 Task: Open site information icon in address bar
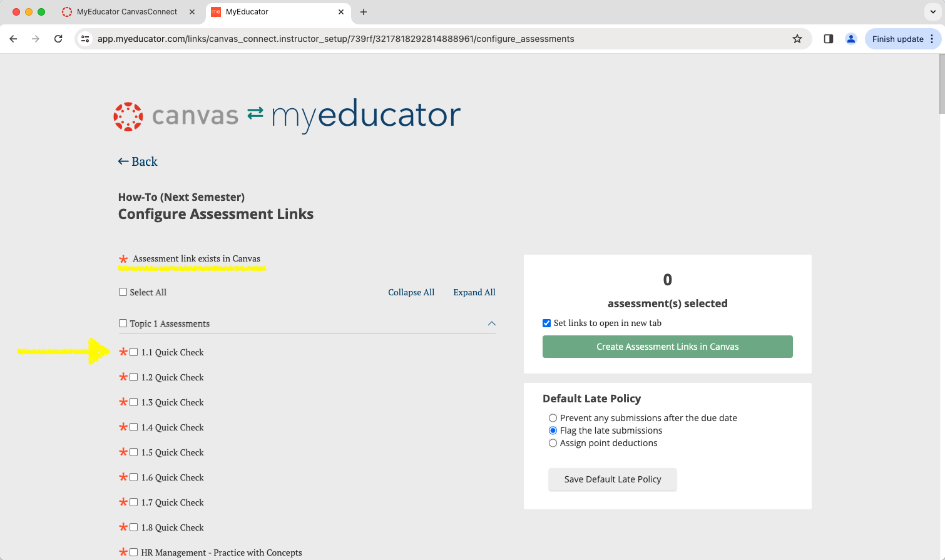(86, 39)
